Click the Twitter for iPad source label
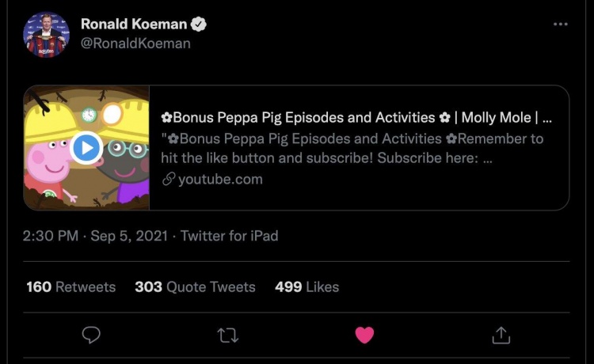The height and width of the screenshot is (364, 594). pos(229,236)
